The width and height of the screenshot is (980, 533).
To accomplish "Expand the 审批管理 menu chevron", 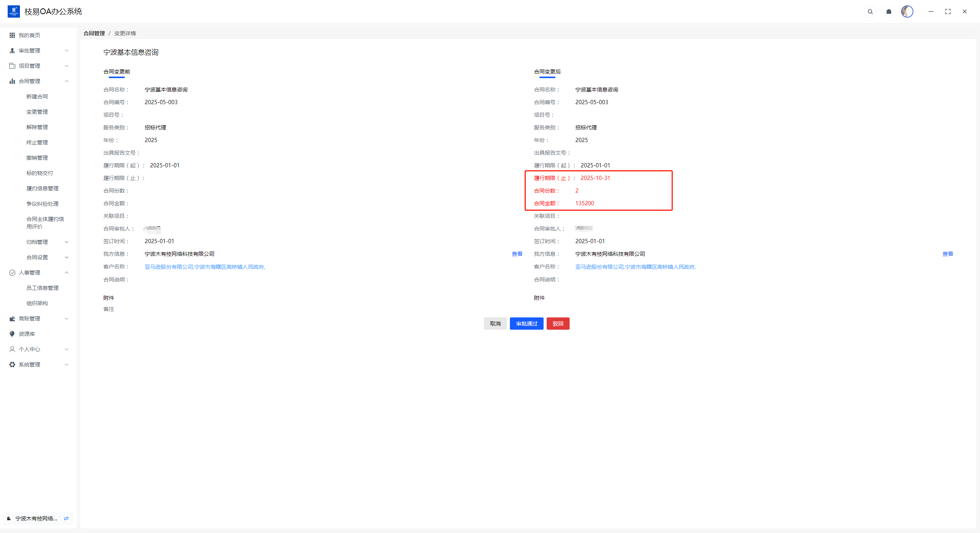I will [67, 51].
